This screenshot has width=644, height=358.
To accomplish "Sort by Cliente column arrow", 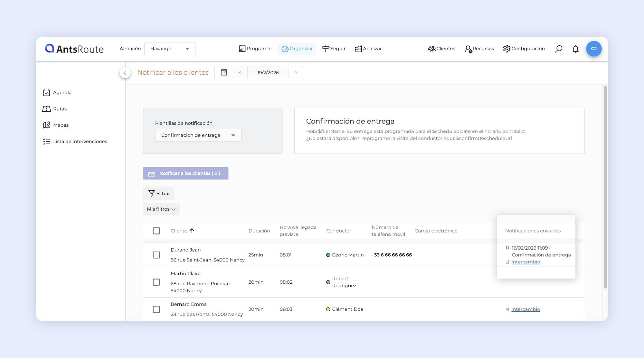I will 192,231.
